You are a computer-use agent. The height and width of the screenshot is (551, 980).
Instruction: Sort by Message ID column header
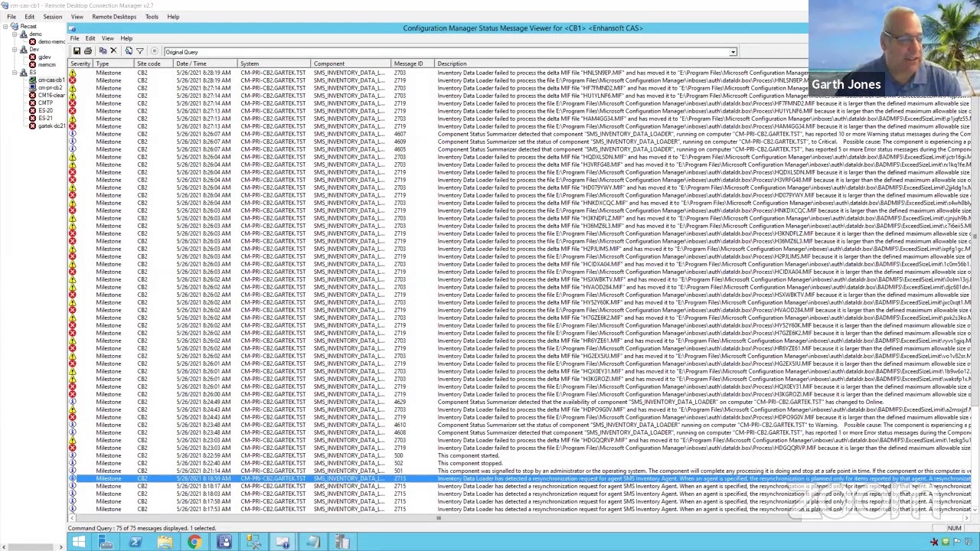point(413,64)
